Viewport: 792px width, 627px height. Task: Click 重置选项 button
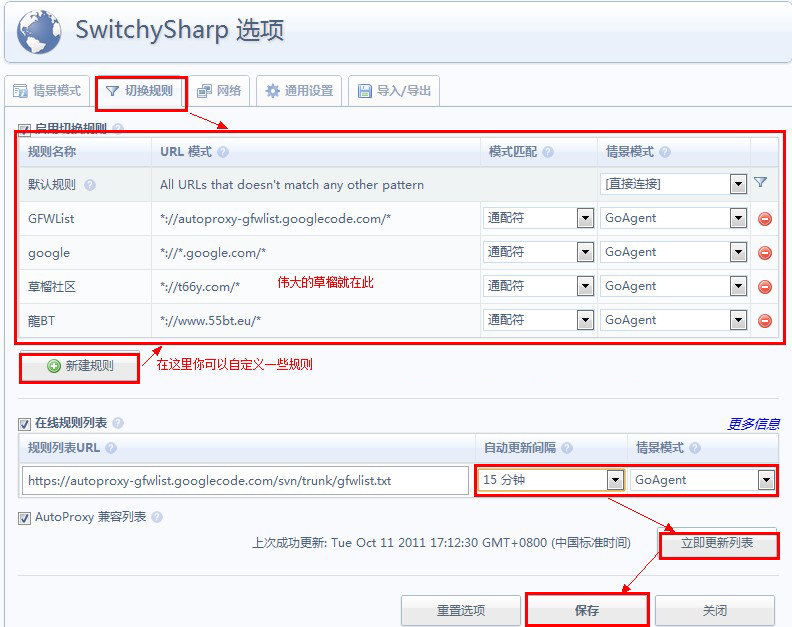point(461,610)
